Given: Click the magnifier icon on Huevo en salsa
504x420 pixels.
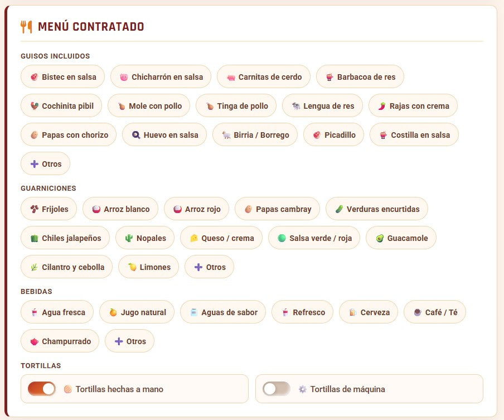Looking at the screenshot, I should click(136, 135).
